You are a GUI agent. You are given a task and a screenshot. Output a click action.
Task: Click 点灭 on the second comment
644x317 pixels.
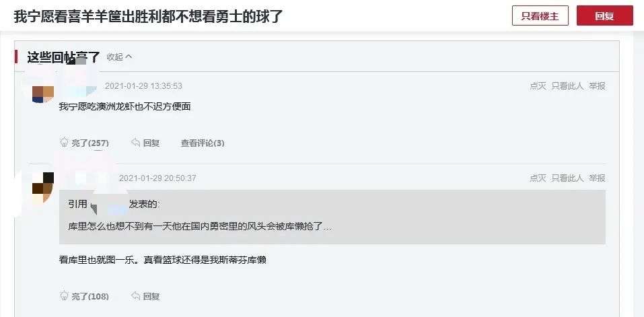click(x=538, y=178)
